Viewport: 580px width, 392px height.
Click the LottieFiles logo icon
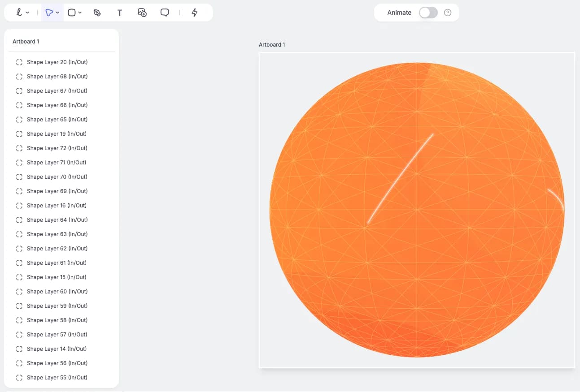click(x=18, y=12)
